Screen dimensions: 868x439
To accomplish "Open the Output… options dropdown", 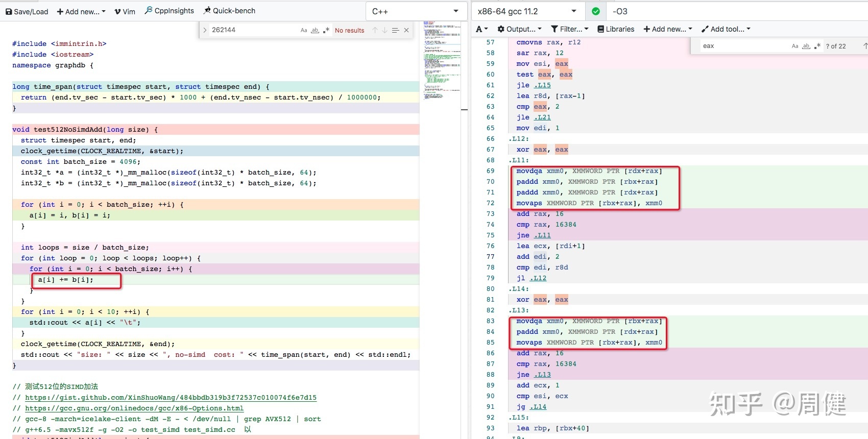I will coord(520,29).
